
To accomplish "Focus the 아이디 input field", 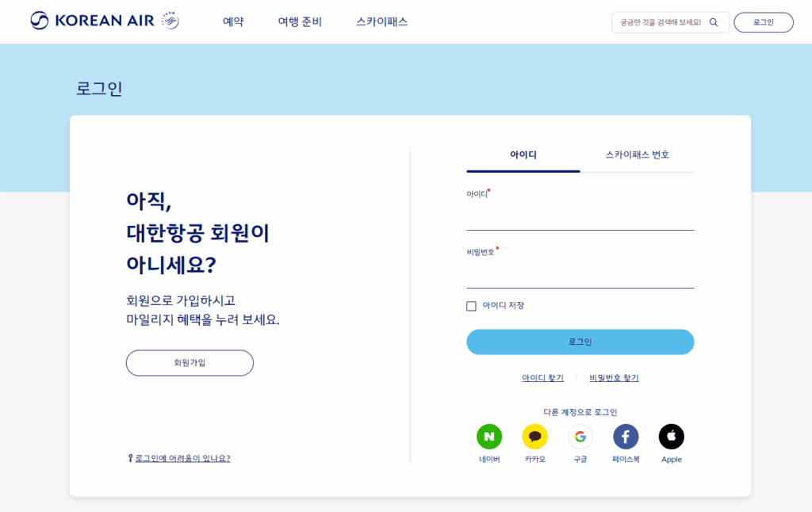I will (x=580, y=217).
